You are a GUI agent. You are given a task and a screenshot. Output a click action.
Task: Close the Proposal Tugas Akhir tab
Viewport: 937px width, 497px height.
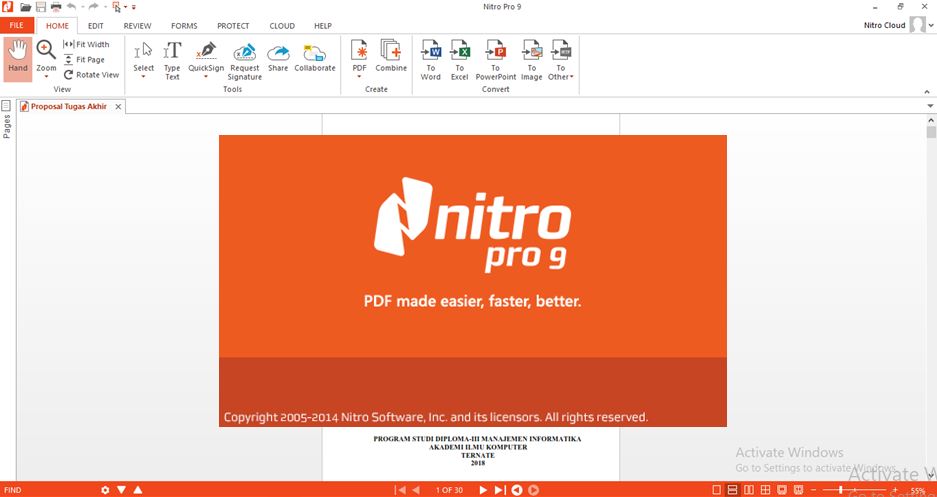[118, 107]
